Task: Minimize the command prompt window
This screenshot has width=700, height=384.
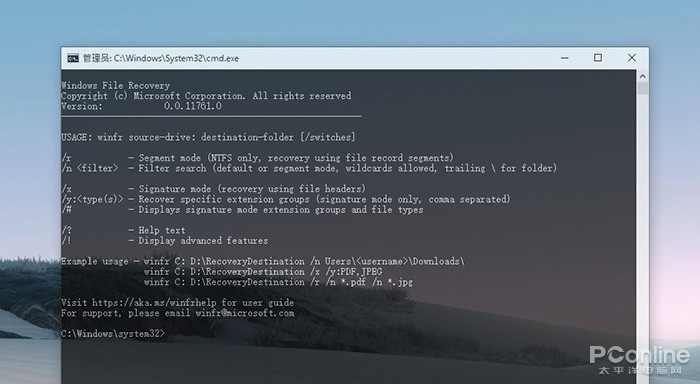Action: pos(565,58)
